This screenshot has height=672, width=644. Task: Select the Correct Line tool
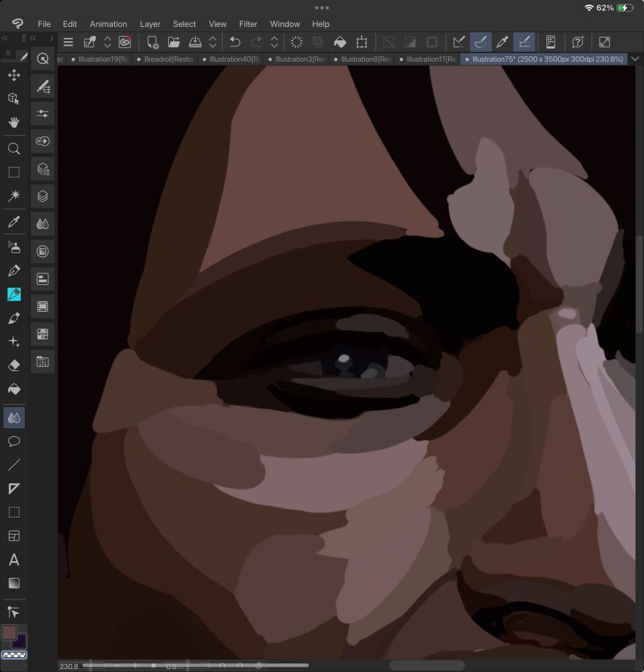coord(14,612)
